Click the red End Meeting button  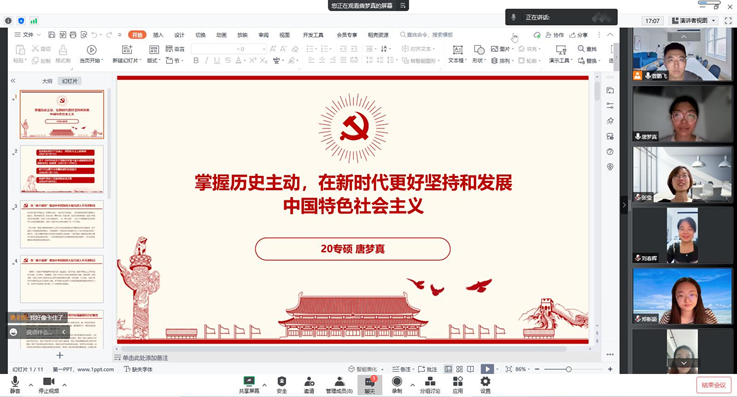click(x=713, y=385)
